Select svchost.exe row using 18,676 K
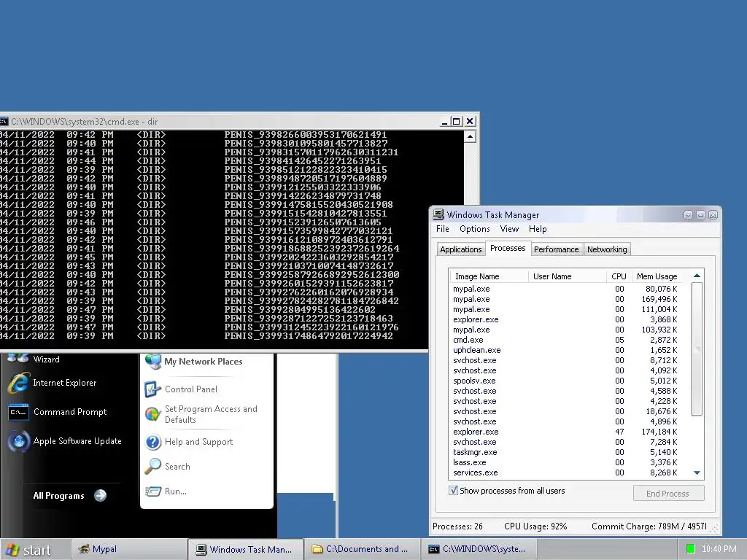747x560 pixels. [x=565, y=411]
